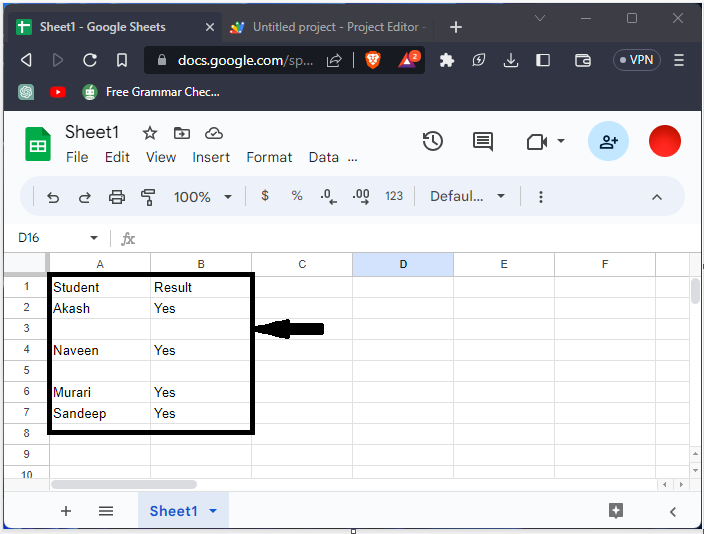
Task: Decrease decimal places in the toolbar
Action: pos(329,196)
